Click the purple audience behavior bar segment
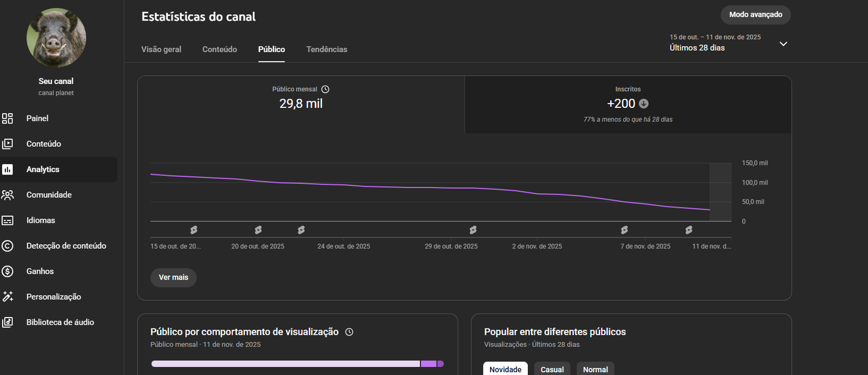868x375 pixels. [x=429, y=364]
